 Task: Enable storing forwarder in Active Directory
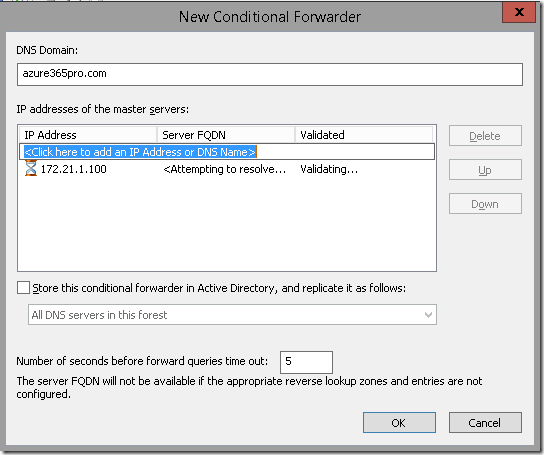[x=23, y=288]
